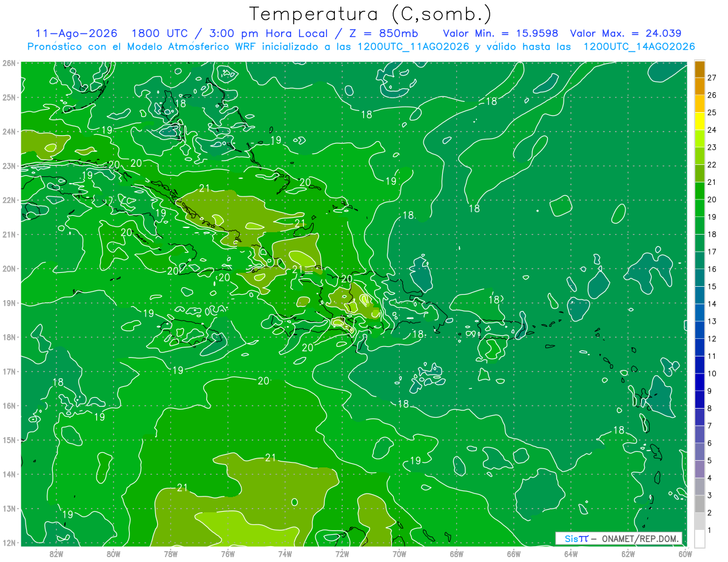Screen dimensions: 728x562
Task: Click the colorbar scale value "17"
Action: coord(712,252)
